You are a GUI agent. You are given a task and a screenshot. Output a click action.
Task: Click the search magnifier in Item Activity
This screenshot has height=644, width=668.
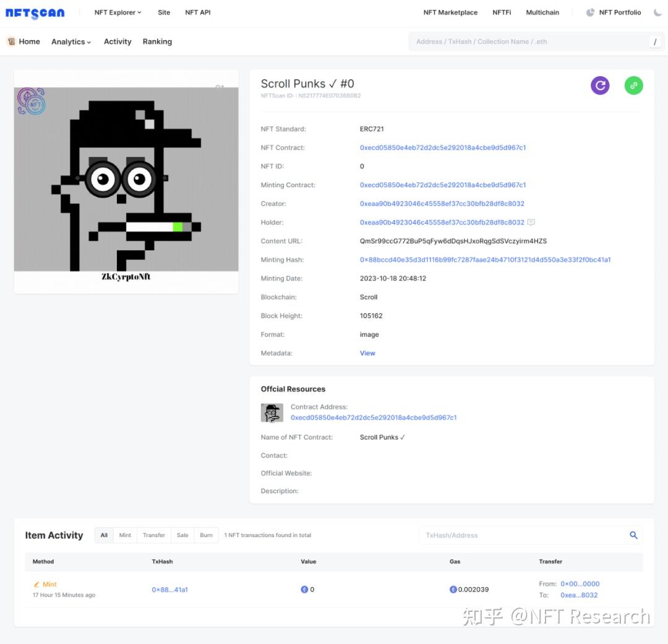tap(633, 535)
